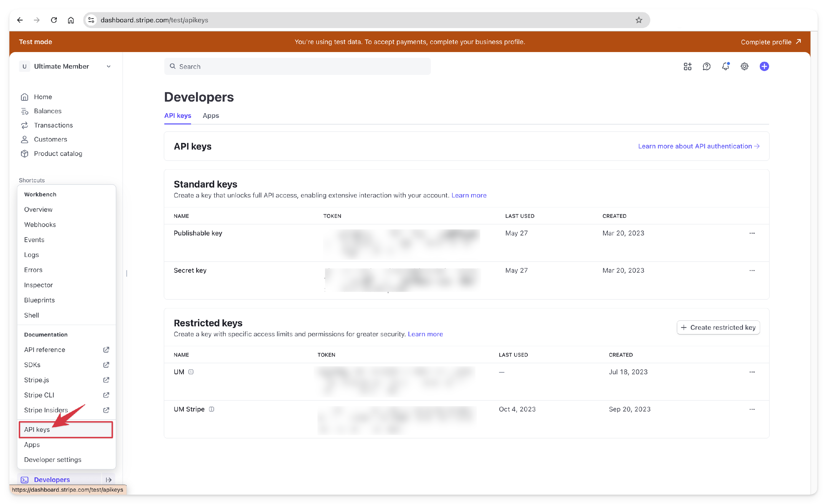The height and width of the screenshot is (504, 827).
Task: Click Developers at bottom of sidebar
Action: tap(52, 480)
